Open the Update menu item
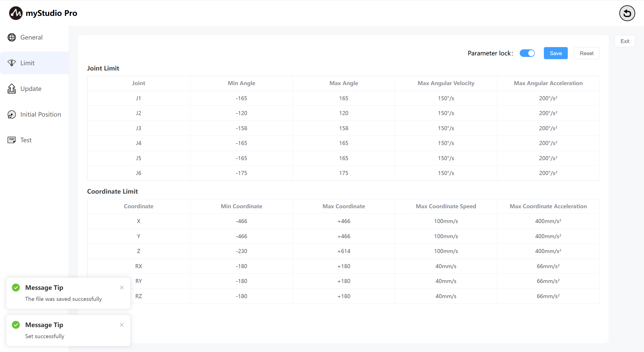644x352 pixels. [x=31, y=89]
